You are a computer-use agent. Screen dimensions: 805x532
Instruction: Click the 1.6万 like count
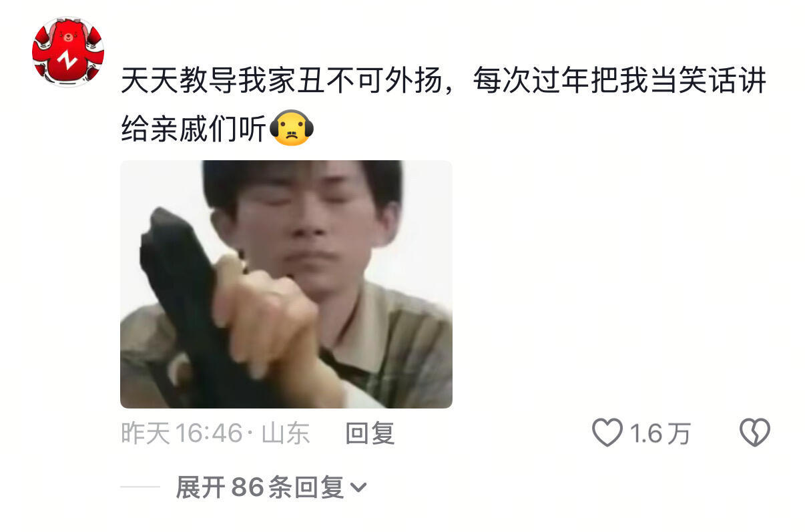(x=660, y=434)
